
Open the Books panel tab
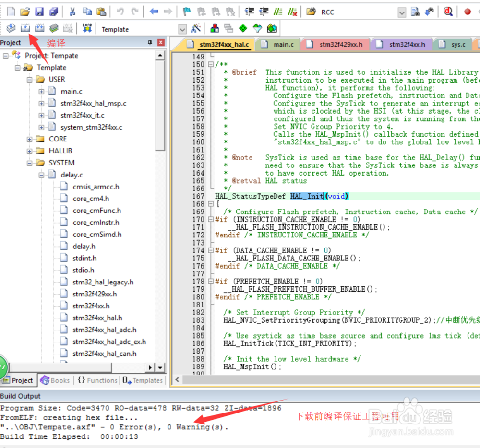point(55,380)
